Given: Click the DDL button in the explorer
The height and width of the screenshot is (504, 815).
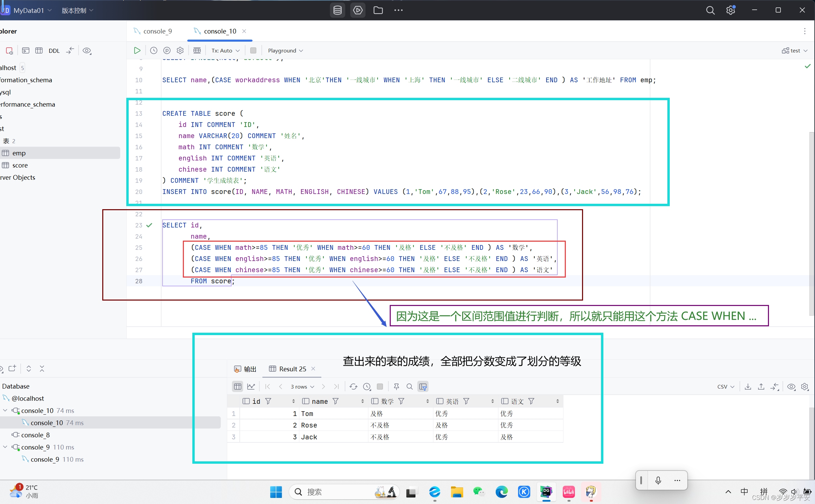Looking at the screenshot, I should click(x=54, y=51).
